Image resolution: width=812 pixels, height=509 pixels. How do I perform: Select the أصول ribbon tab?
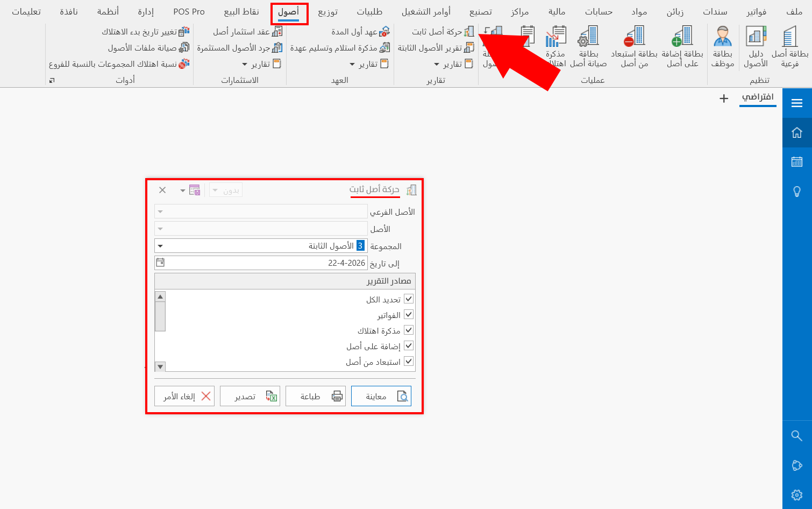click(x=289, y=12)
